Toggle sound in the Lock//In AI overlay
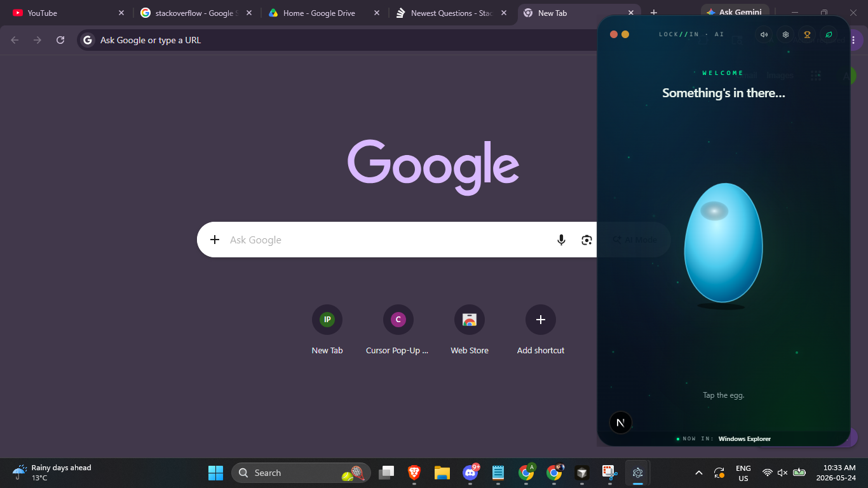 (764, 34)
